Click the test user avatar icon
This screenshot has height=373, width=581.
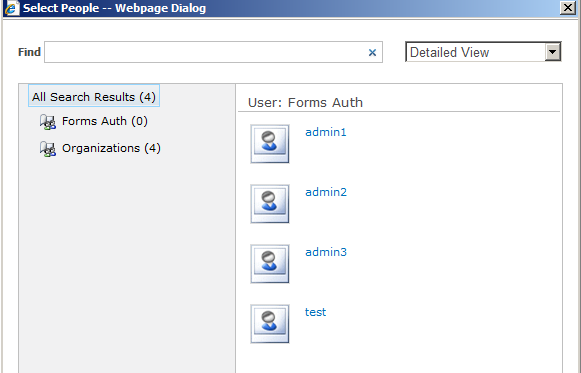click(270, 324)
